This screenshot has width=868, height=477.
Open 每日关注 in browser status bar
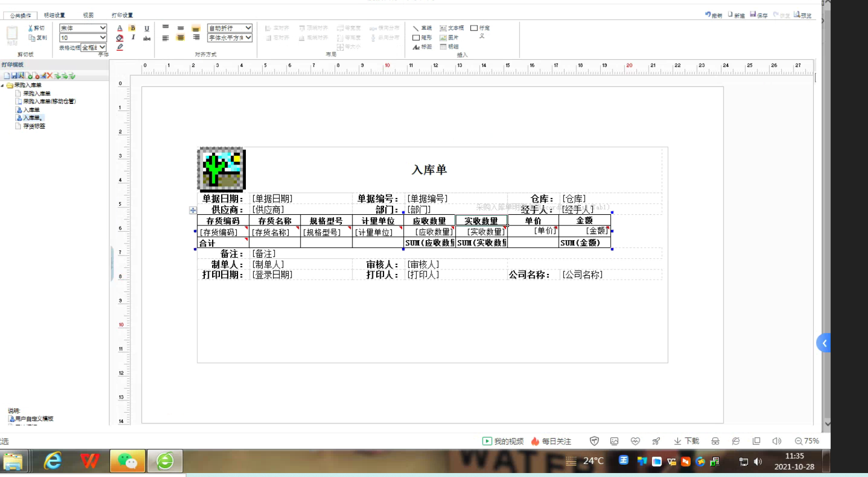[551, 441]
